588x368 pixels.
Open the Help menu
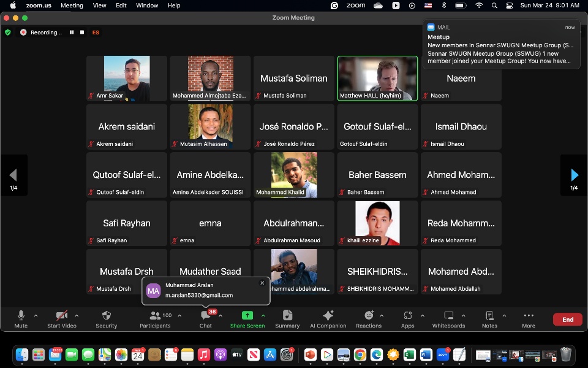(173, 6)
